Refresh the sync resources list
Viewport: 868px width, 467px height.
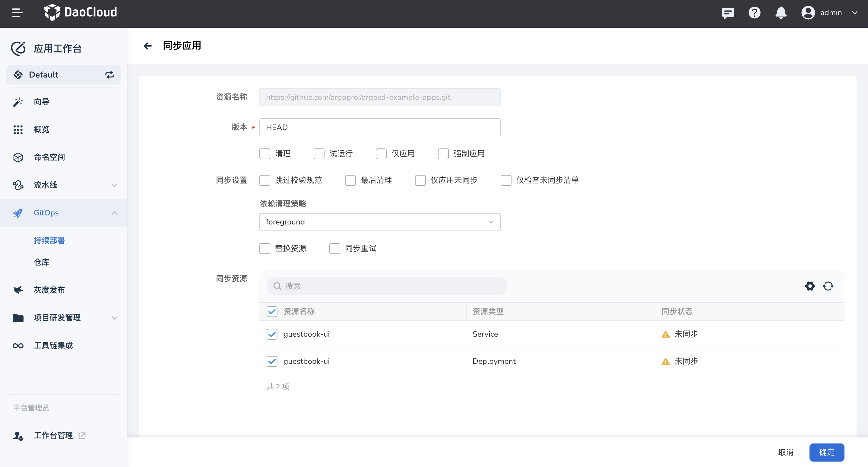tap(828, 286)
